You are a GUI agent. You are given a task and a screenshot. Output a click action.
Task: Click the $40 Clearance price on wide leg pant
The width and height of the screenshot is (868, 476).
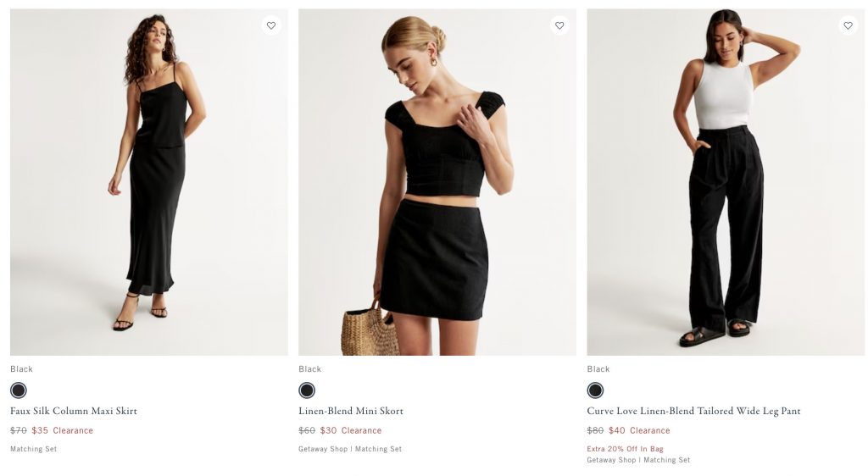tap(638, 430)
